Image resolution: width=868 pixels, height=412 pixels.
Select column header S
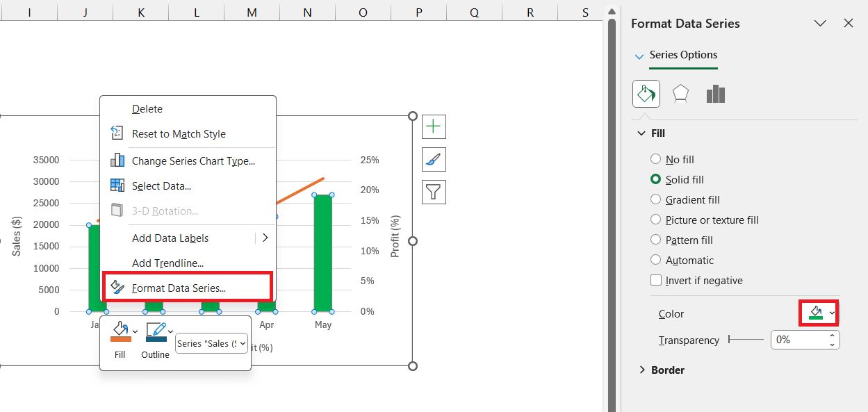pyautogui.click(x=585, y=13)
